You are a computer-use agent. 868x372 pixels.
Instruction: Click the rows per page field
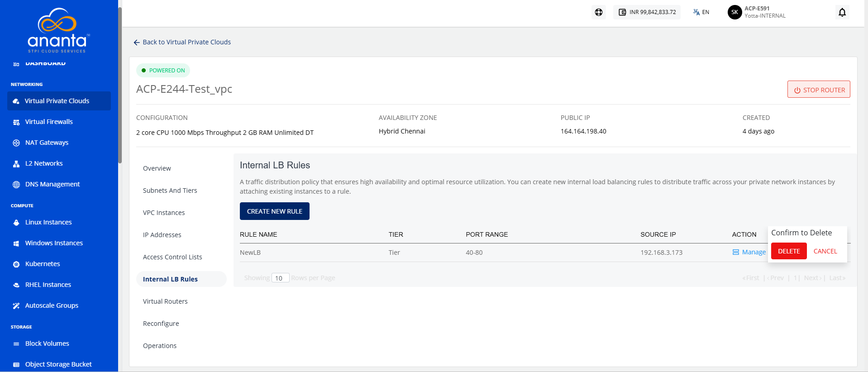[280, 278]
